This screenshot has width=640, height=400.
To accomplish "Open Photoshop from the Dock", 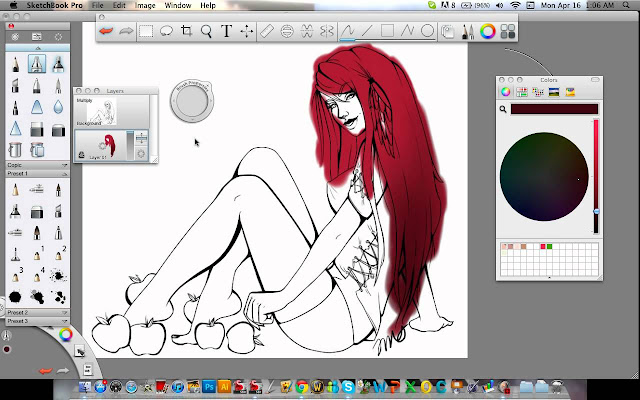I will click(209, 386).
